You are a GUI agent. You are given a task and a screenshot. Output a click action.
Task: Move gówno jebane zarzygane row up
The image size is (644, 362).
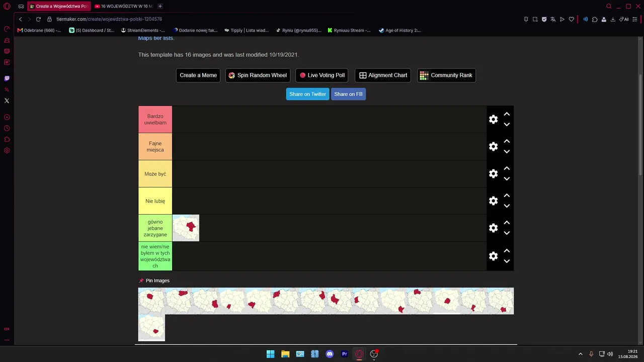click(x=507, y=223)
